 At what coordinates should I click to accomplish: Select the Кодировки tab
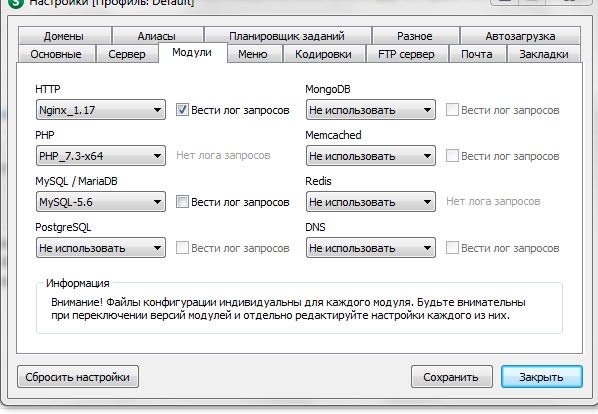(323, 54)
